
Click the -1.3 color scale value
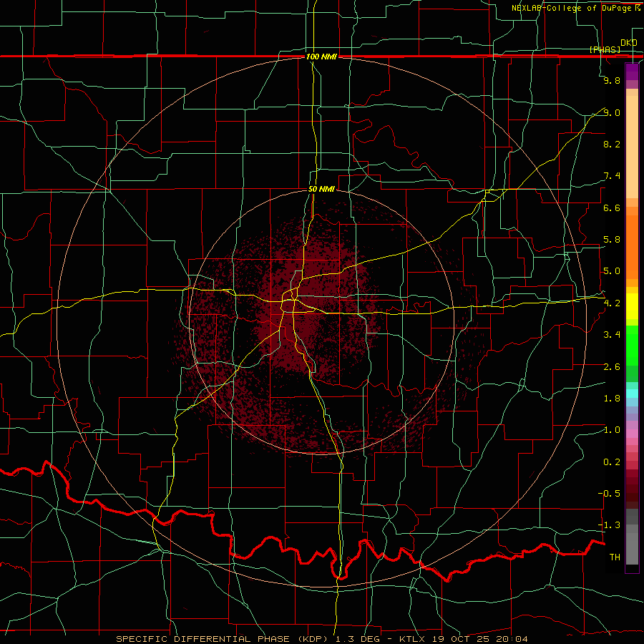coord(609,525)
